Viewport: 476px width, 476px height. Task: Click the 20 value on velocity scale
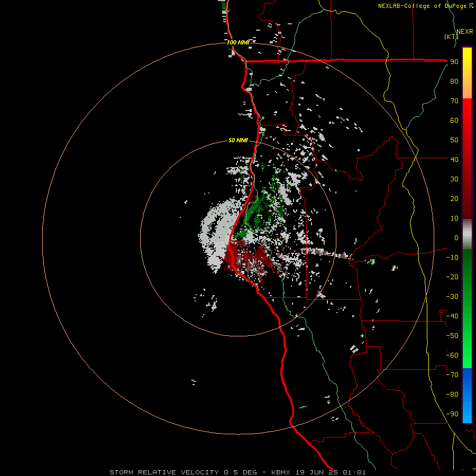[x=454, y=198]
